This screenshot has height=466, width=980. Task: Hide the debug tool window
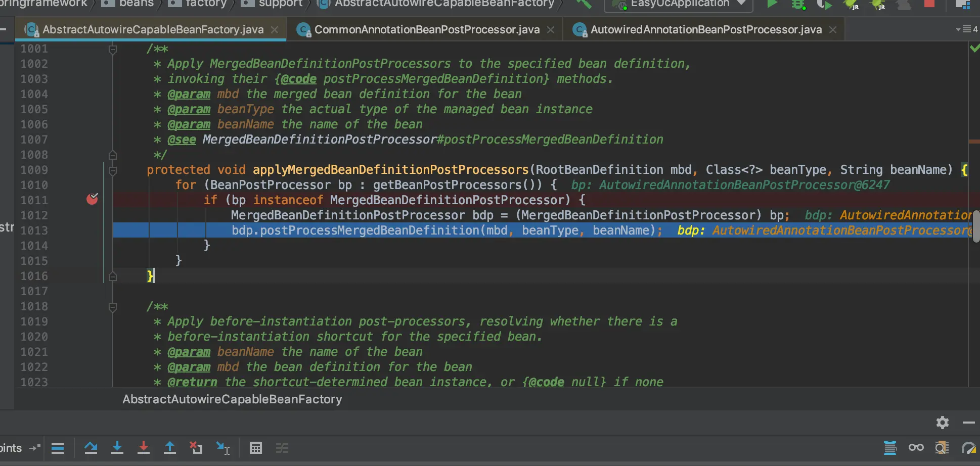tap(968, 423)
